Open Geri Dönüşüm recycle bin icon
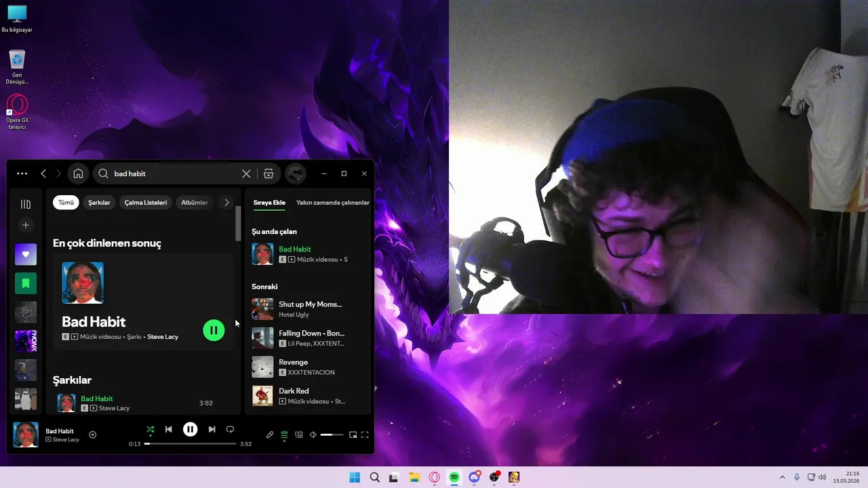Image resolution: width=868 pixels, height=488 pixels. [x=17, y=68]
